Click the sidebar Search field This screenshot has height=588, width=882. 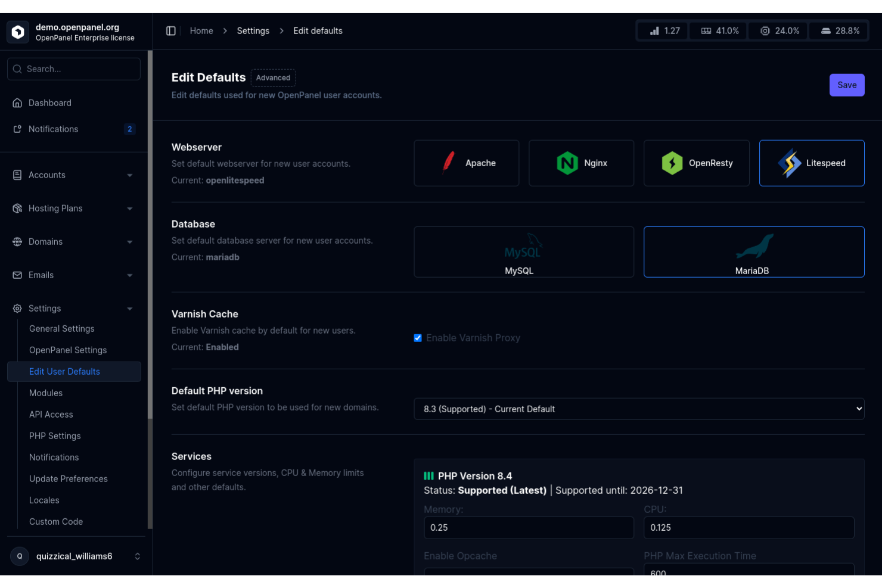pos(74,69)
